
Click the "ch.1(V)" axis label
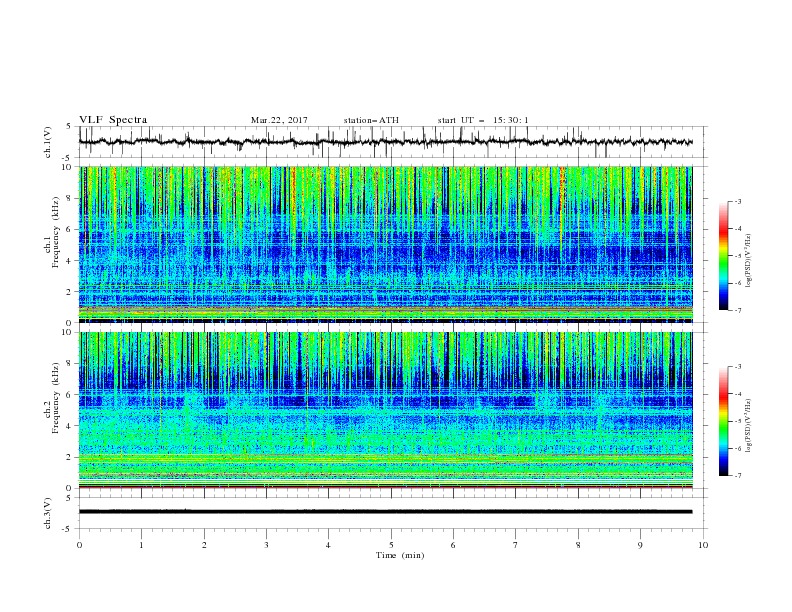click(48, 142)
